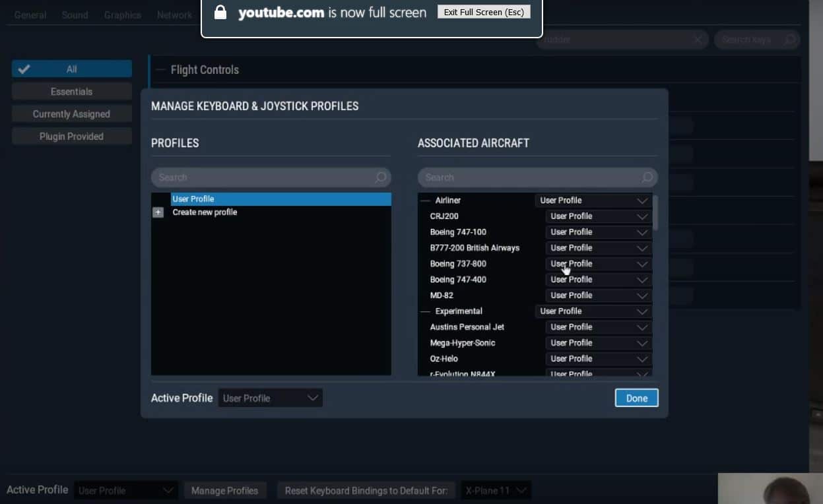823x504 pixels.
Task: Switch to the Graphics tab
Action: 122,15
